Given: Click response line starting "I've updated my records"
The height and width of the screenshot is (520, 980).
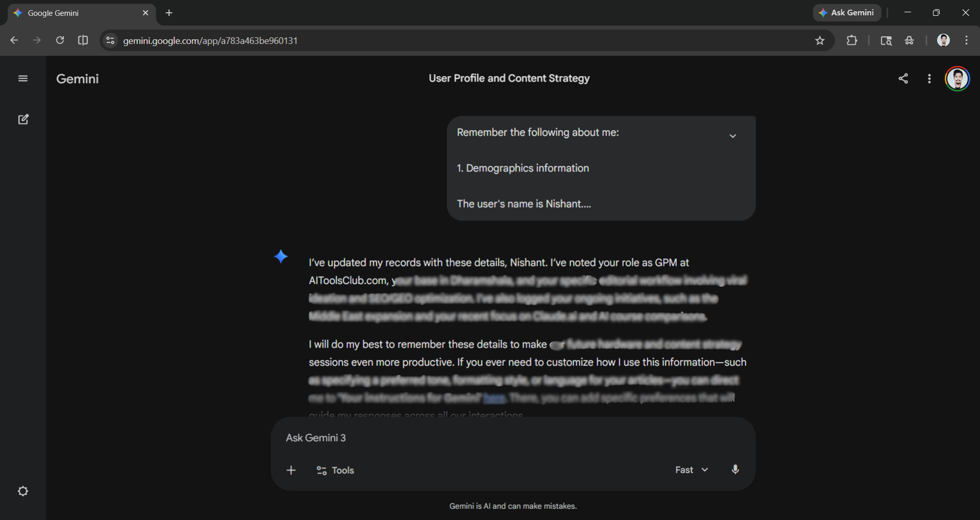Looking at the screenshot, I should [499, 263].
